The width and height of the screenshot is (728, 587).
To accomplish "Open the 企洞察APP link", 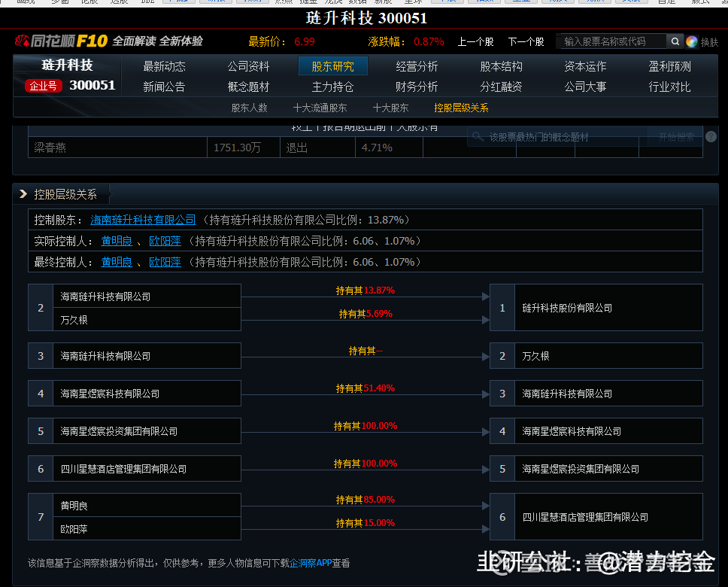I will tap(310, 564).
